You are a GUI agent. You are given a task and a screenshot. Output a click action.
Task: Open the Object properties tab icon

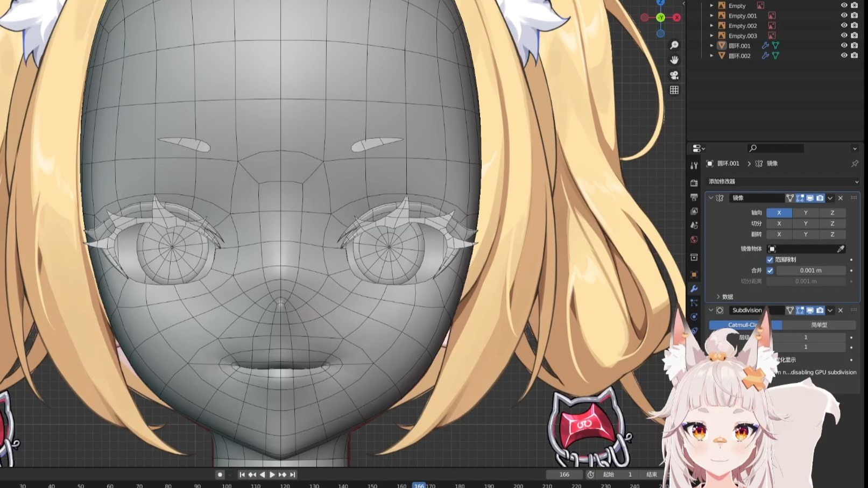click(694, 274)
